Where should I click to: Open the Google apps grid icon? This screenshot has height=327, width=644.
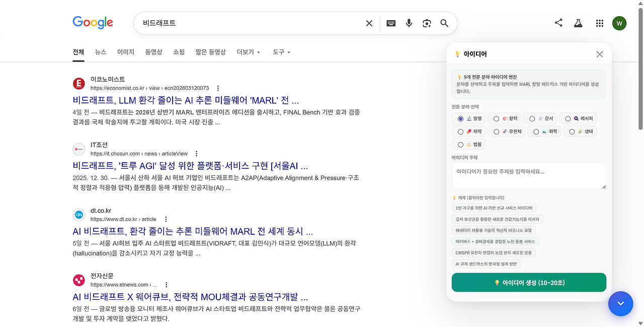[599, 23]
